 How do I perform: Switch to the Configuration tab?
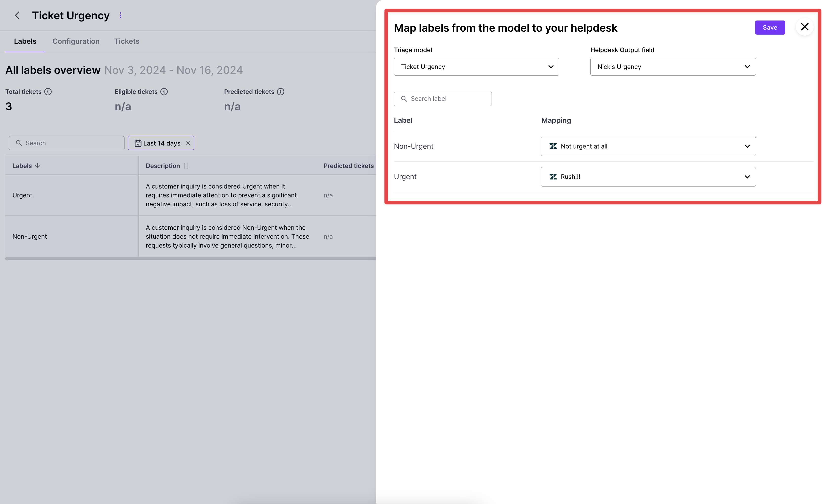[76, 41]
